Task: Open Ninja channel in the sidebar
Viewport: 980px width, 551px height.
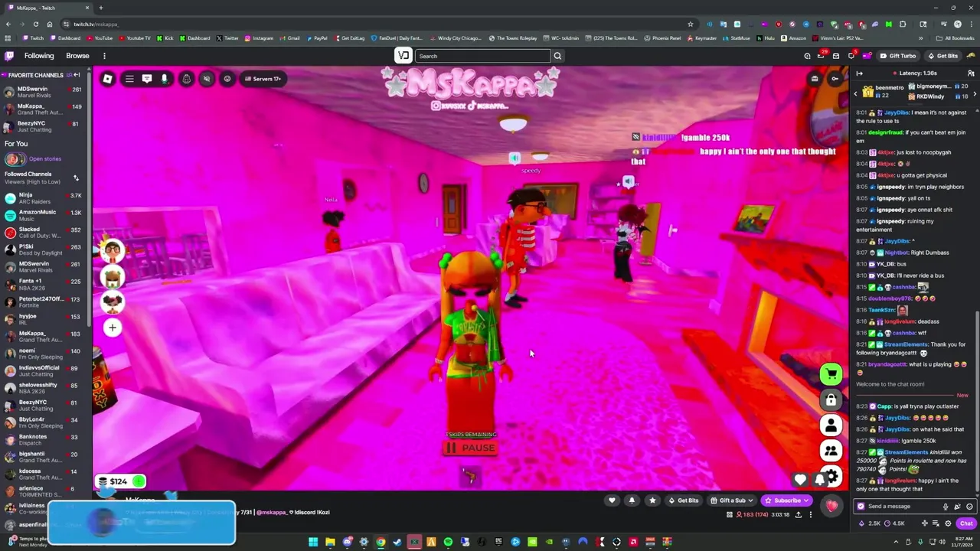Action: [44, 198]
